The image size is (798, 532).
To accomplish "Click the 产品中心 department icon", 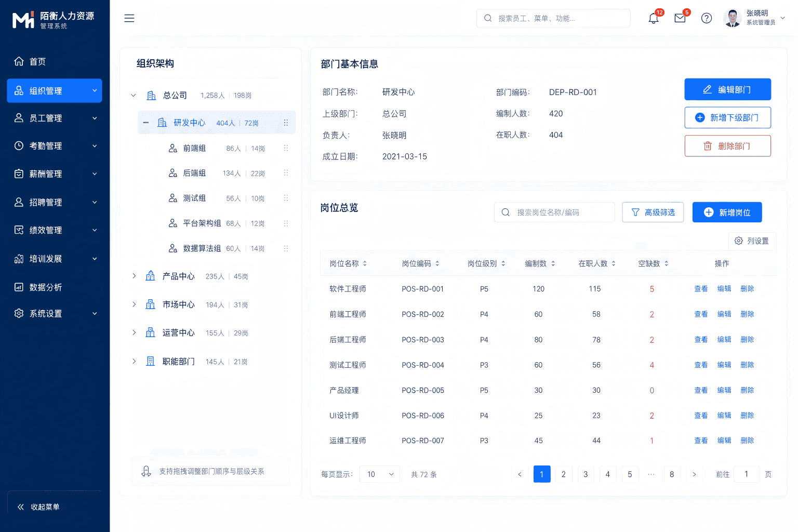I will (x=150, y=276).
